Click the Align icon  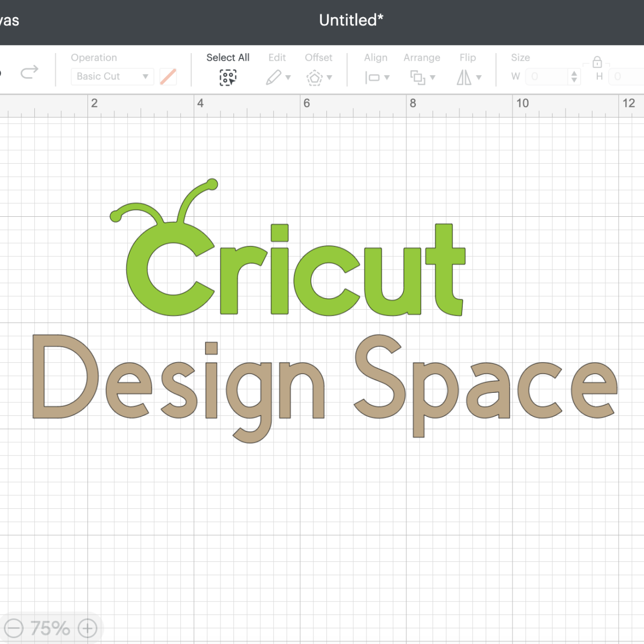pyautogui.click(x=372, y=78)
